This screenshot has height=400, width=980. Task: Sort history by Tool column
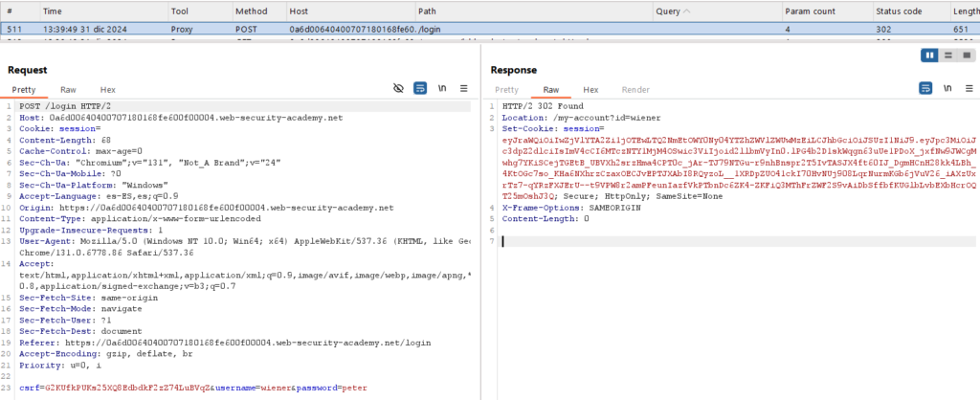[x=199, y=11]
